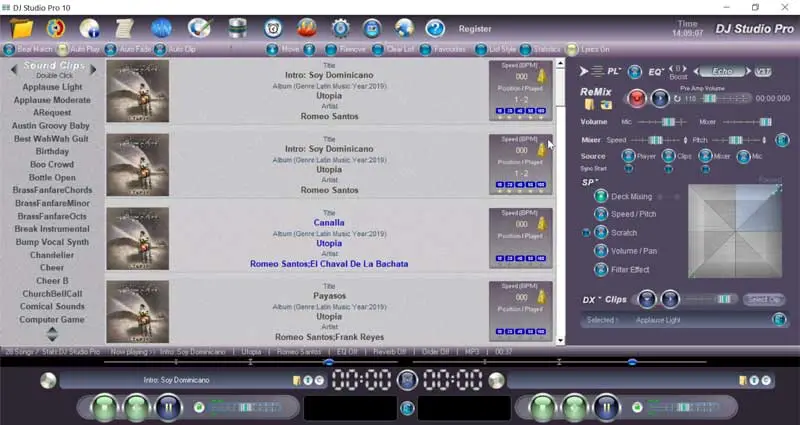Click the blue waveform icon in top toolbar
This screenshot has width=800, height=425.
tap(161, 29)
